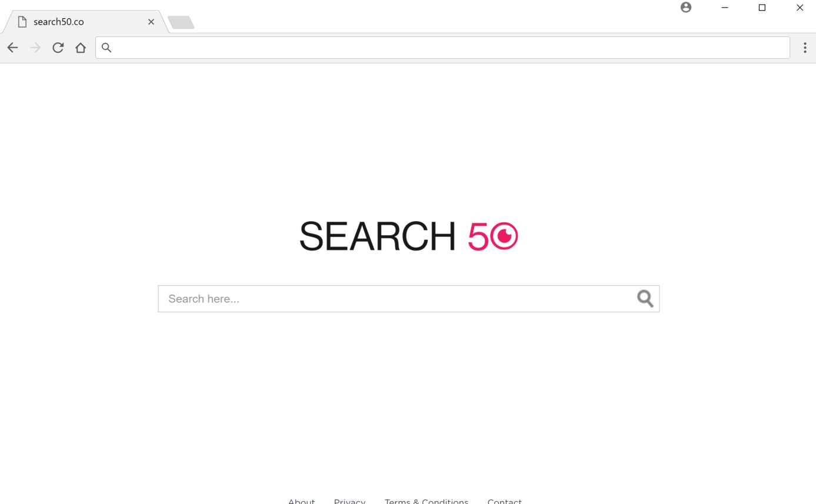
Task: Click the page icon on search50.co tab
Action: [x=22, y=22]
